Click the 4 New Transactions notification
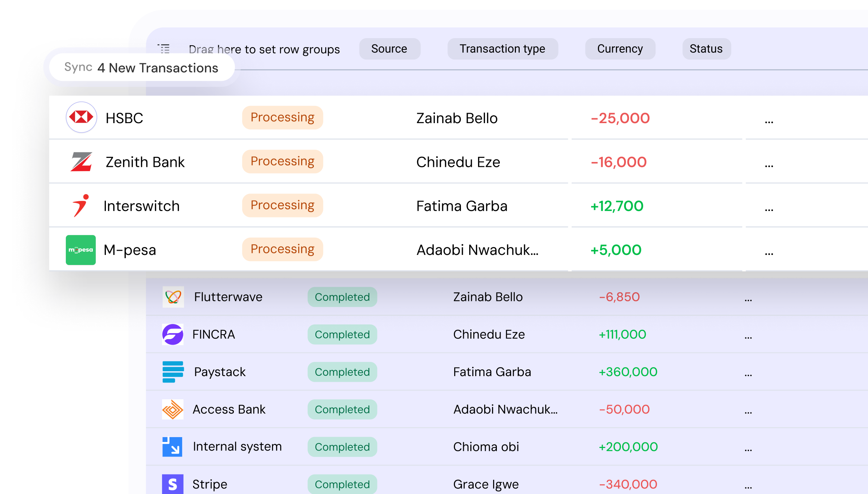 [158, 68]
